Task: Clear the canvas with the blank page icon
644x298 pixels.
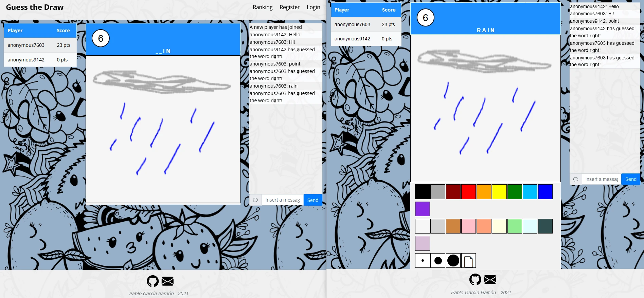Action: 468,261
